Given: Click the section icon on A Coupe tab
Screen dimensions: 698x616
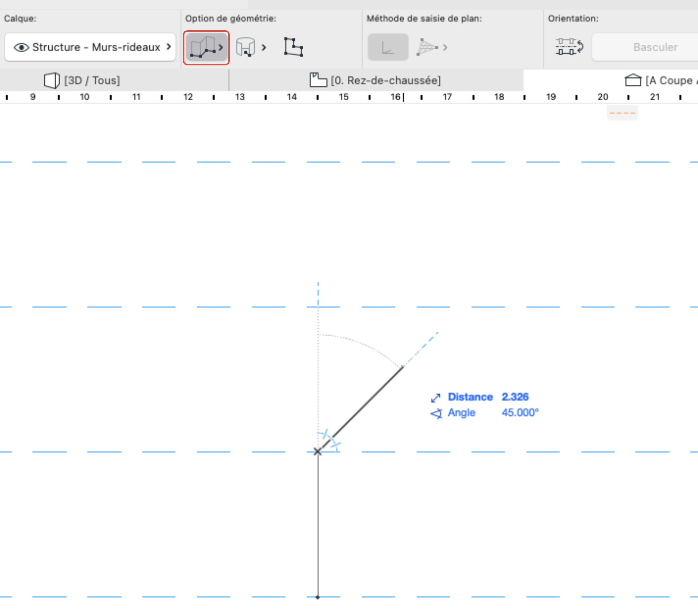Looking at the screenshot, I should coord(633,80).
